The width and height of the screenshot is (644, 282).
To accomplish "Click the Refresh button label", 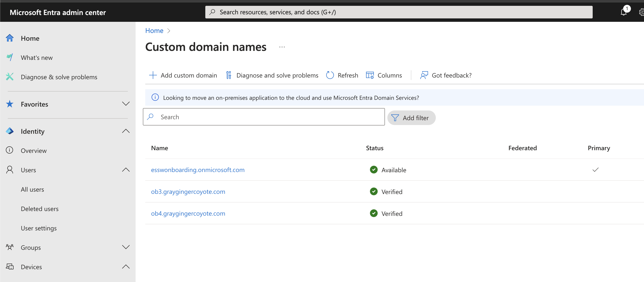I will point(348,75).
